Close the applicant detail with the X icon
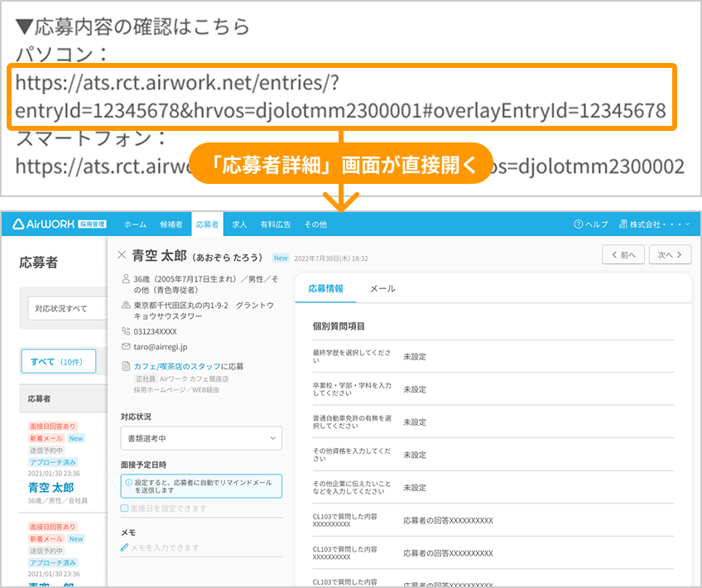Screen dimensions: 702x588 (x=122, y=255)
